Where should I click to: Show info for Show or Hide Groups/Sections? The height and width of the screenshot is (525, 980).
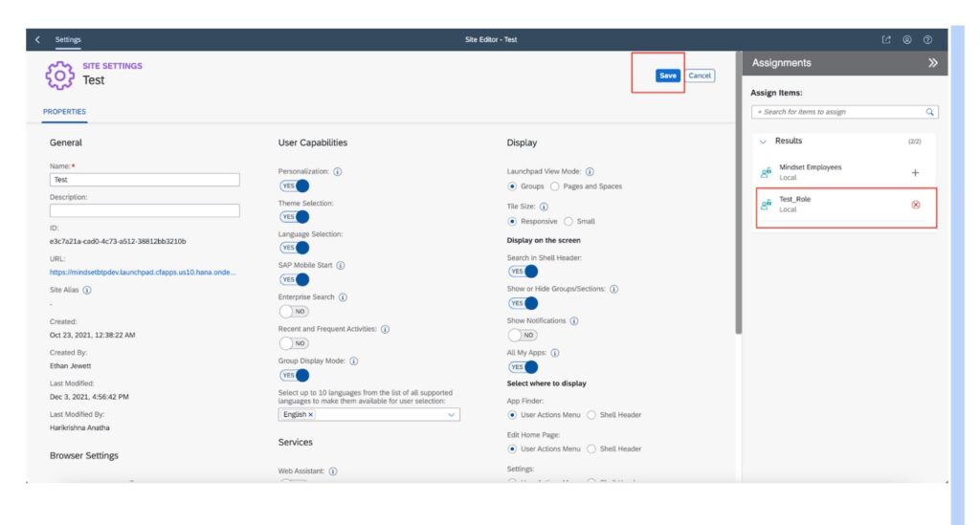coord(613,289)
